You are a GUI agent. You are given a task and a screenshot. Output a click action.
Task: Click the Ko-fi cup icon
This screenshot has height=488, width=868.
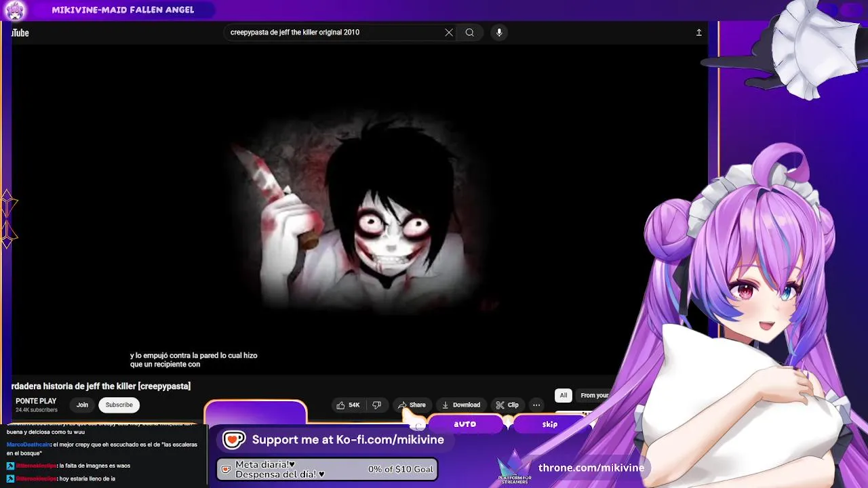tap(234, 440)
